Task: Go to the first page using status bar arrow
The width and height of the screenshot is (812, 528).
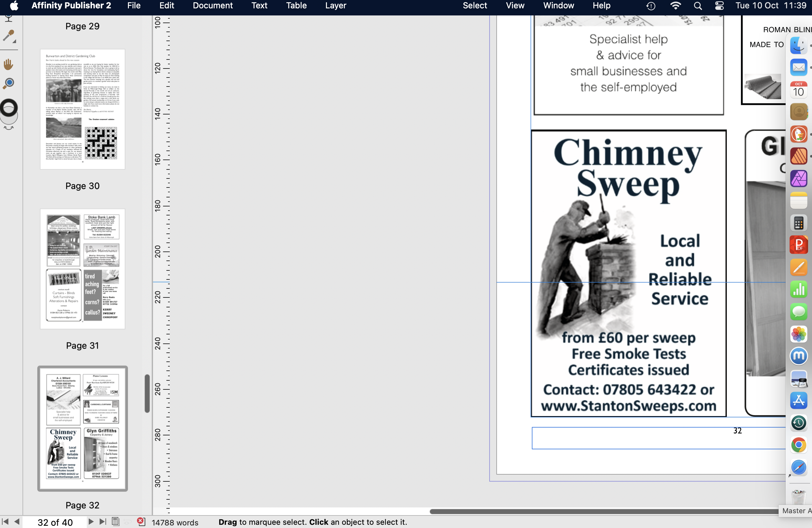Action: (x=5, y=522)
